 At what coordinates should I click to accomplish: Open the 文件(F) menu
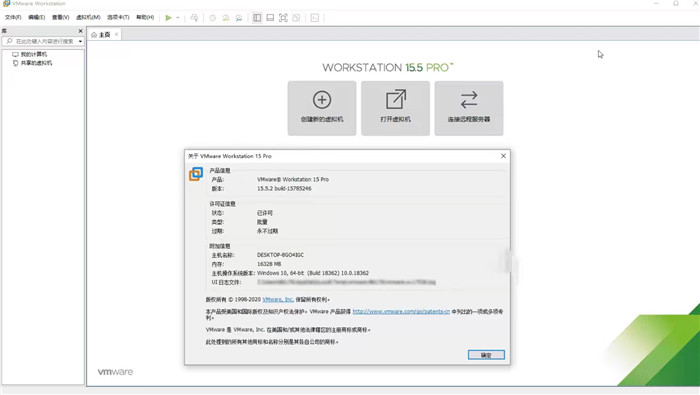point(13,17)
